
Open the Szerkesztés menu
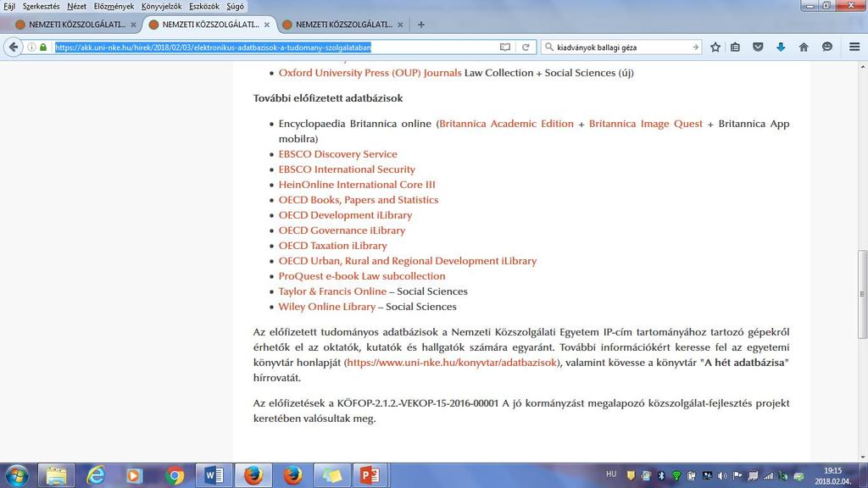click(41, 6)
